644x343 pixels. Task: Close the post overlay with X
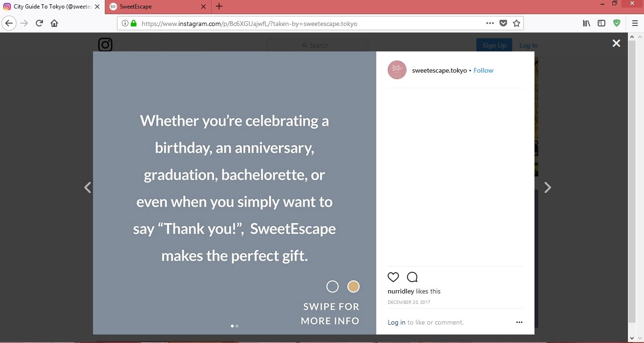(x=616, y=43)
